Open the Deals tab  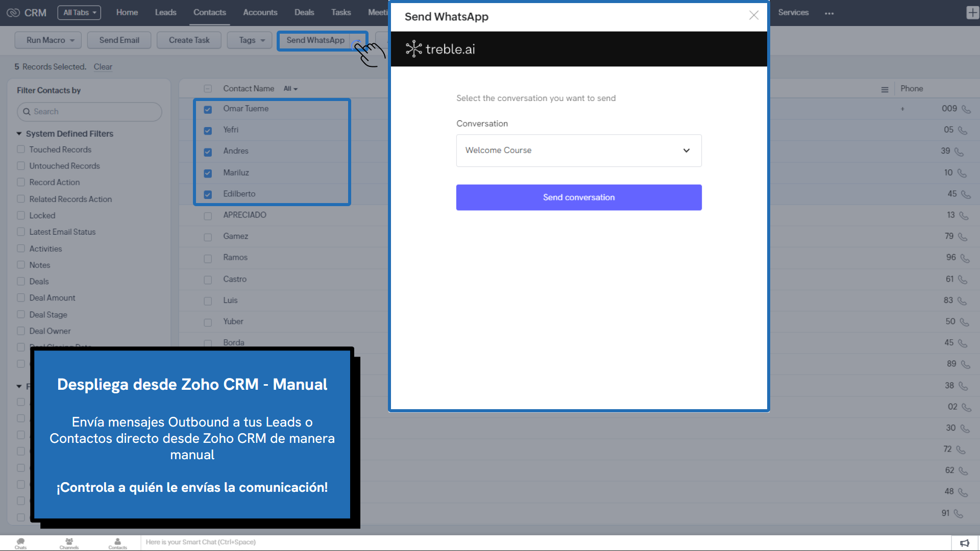click(304, 12)
